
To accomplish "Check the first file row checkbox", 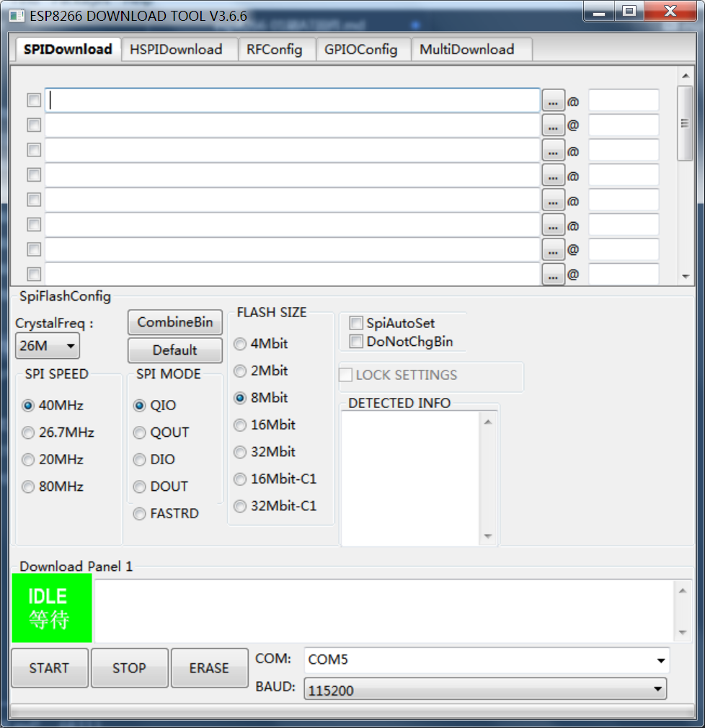I will (34, 100).
